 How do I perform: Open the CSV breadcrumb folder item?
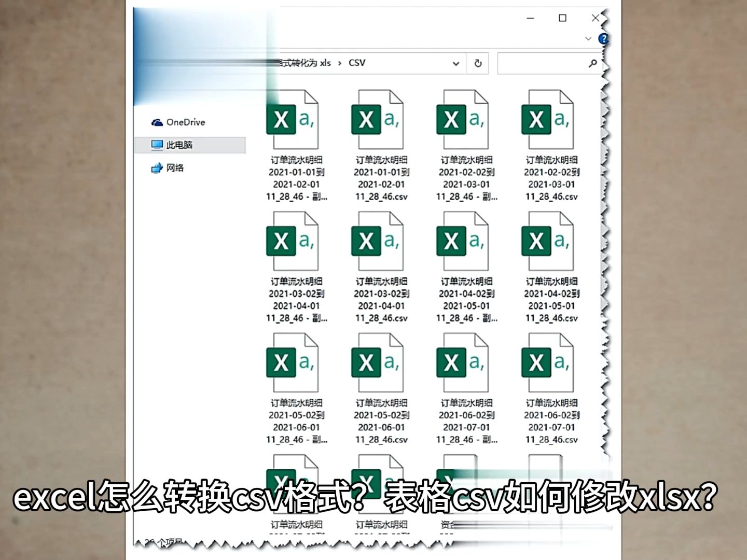click(x=357, y=63)
